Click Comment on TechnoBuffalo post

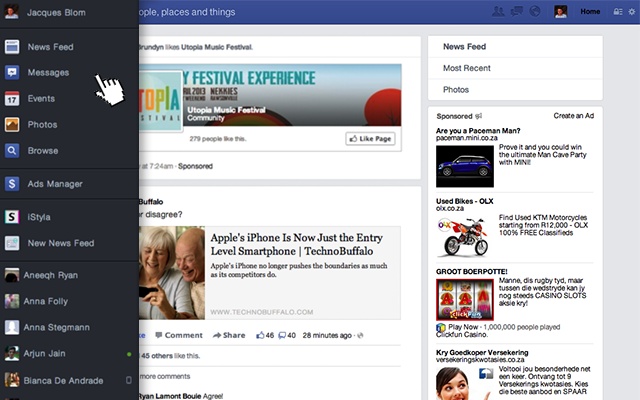(179, 335)
